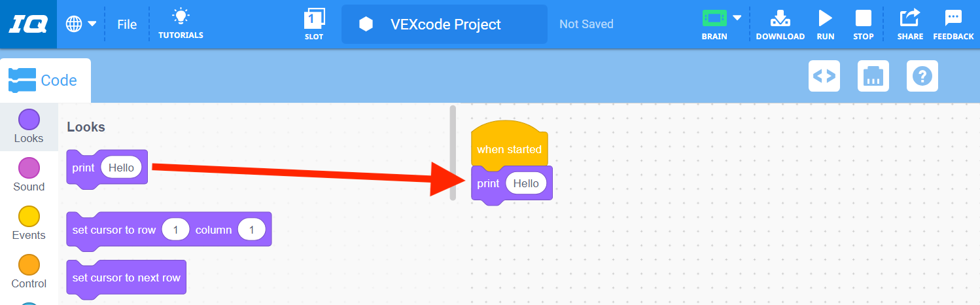Open the devices port setup icon

[873, 76]
